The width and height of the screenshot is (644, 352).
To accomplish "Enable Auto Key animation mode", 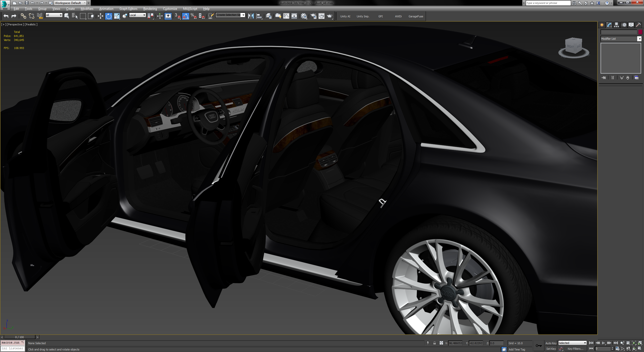I will click(551, 343).
